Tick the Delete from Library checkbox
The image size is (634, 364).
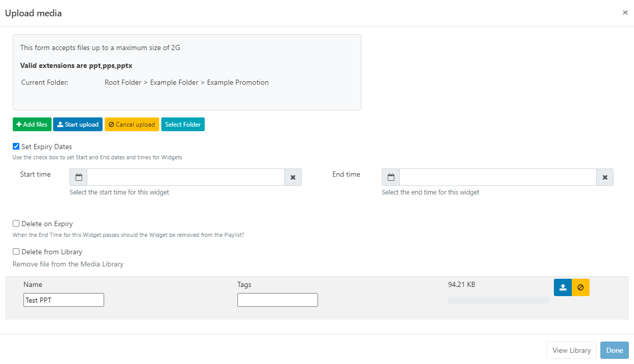(16, 252)
